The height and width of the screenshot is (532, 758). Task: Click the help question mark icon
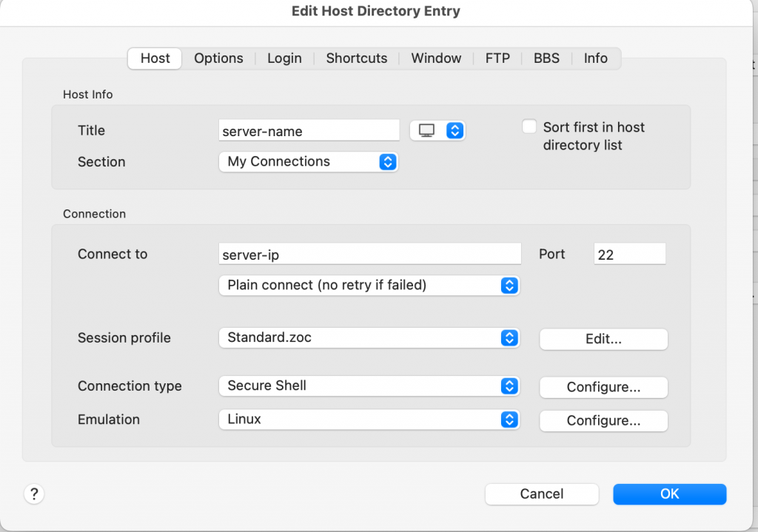pyautogui.click(x=34, y=494)
